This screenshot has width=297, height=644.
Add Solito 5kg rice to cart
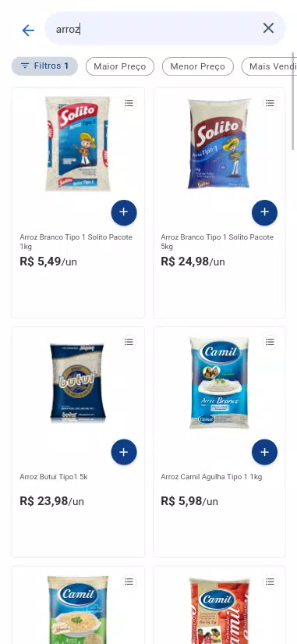pos(264,212)
